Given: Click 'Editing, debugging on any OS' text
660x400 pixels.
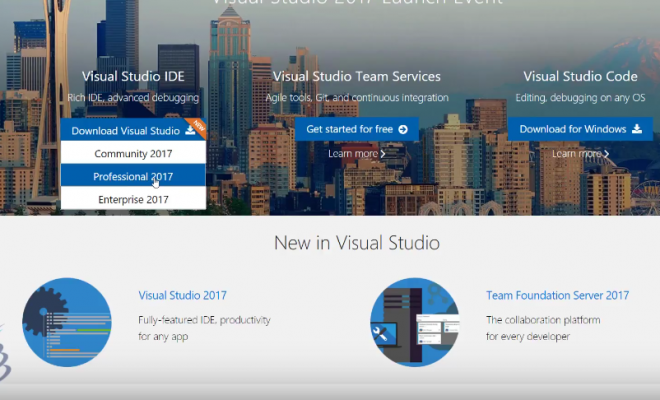Looking at the screenshot, I should tap(580, 98).
